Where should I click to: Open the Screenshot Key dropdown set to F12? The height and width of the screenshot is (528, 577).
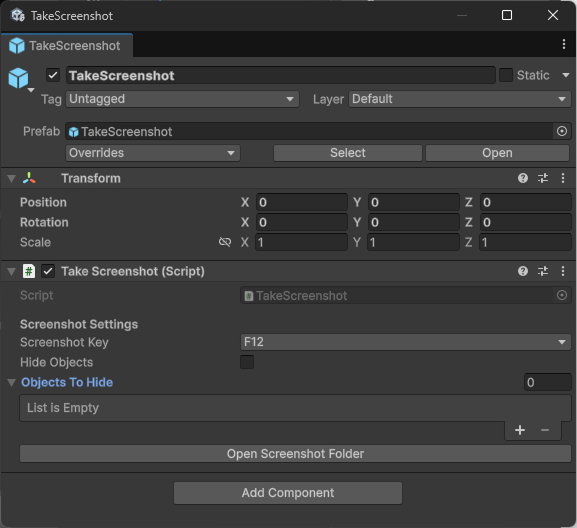tap(405, 342)
